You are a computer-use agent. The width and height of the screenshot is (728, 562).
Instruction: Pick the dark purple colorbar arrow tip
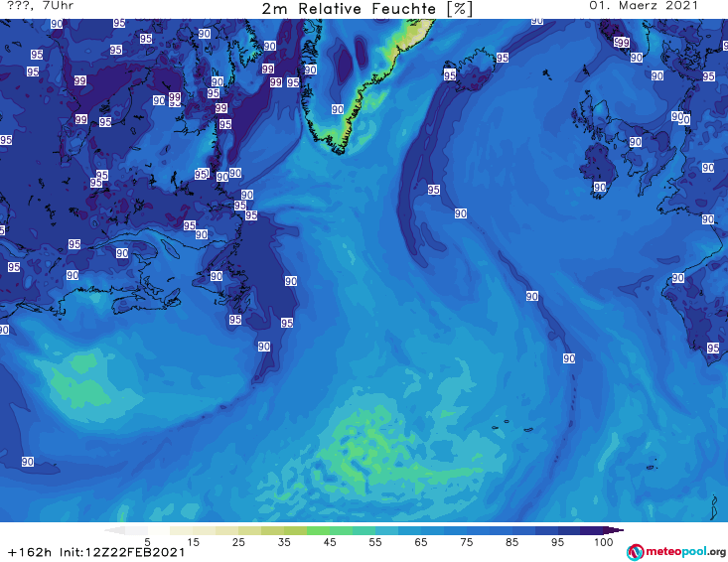[614, 530]
